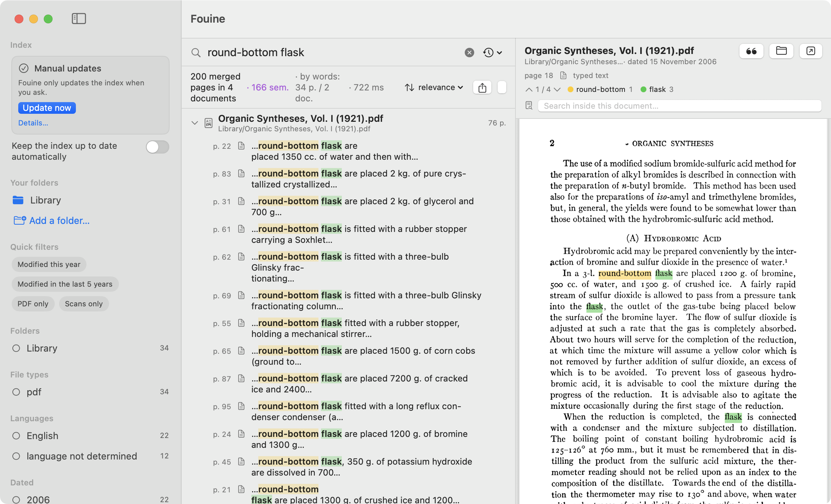The image size is (831, 504).
Task: Collapse the Organic Syntheses Vol. I result group
Action: click(x=195, y=123)
